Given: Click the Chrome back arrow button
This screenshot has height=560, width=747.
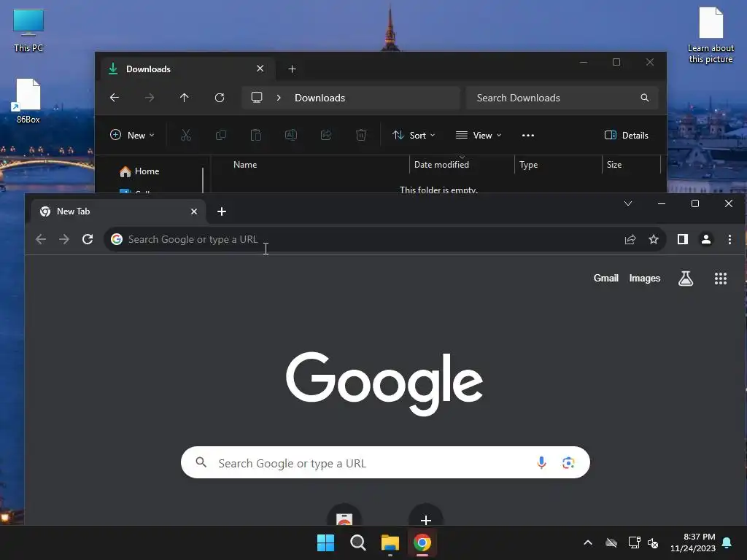Looking at the screenshot, I should (41, 239).
